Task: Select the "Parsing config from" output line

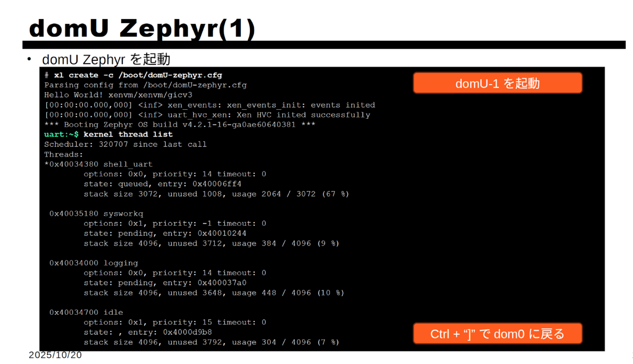Action: coord(145,85)
